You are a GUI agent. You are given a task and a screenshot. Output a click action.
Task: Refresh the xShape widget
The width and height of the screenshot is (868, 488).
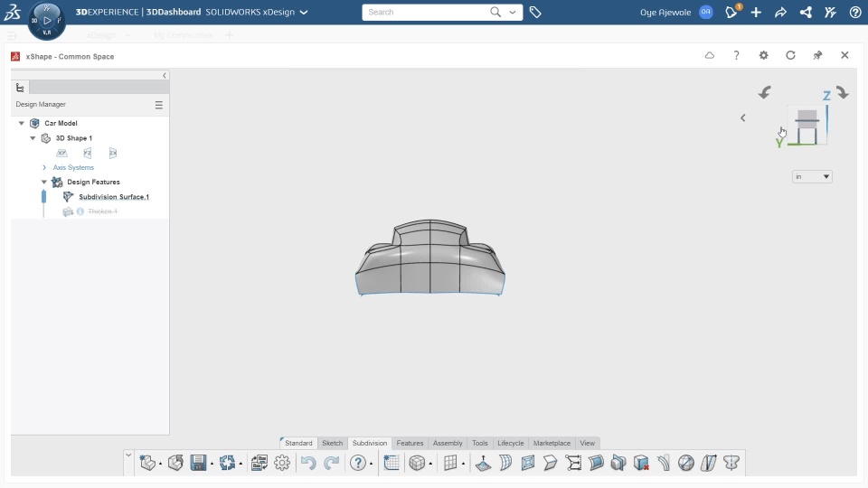point(790,55)
